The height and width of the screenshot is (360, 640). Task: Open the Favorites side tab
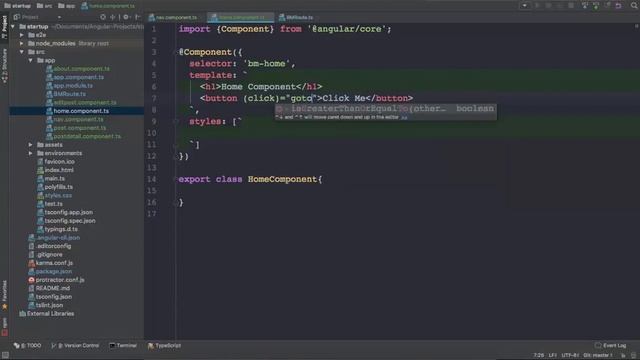(4, 295)
